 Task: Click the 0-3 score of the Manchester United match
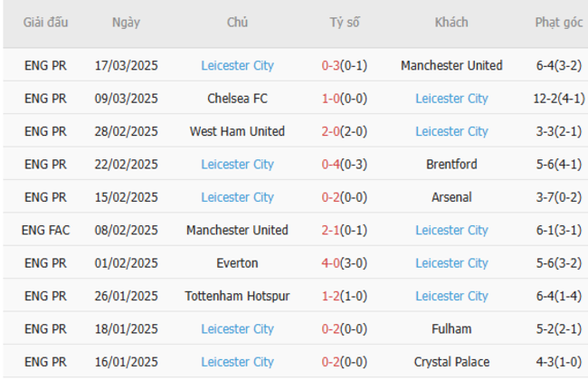pos(330,65)
